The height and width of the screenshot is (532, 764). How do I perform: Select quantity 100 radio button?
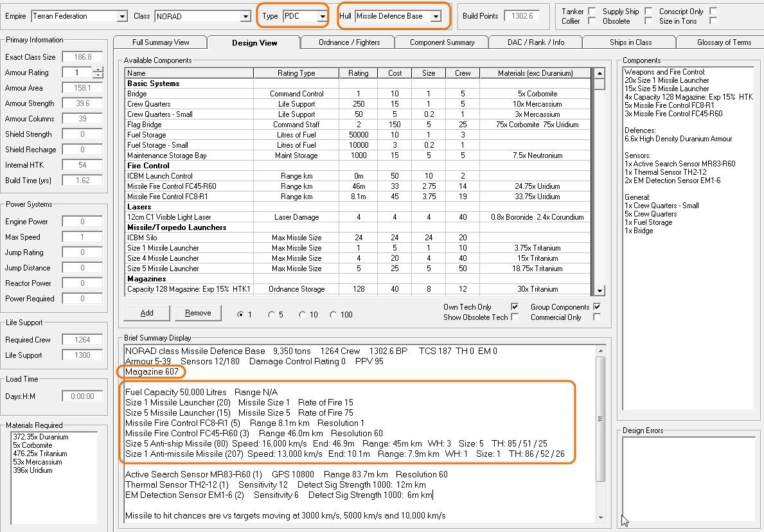tap(333, 315)
